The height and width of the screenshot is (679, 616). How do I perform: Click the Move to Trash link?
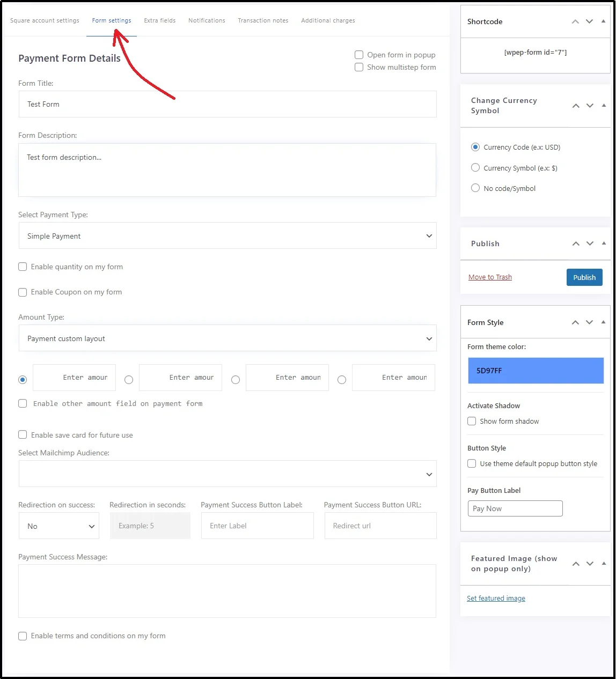click(x=490, y=277)
